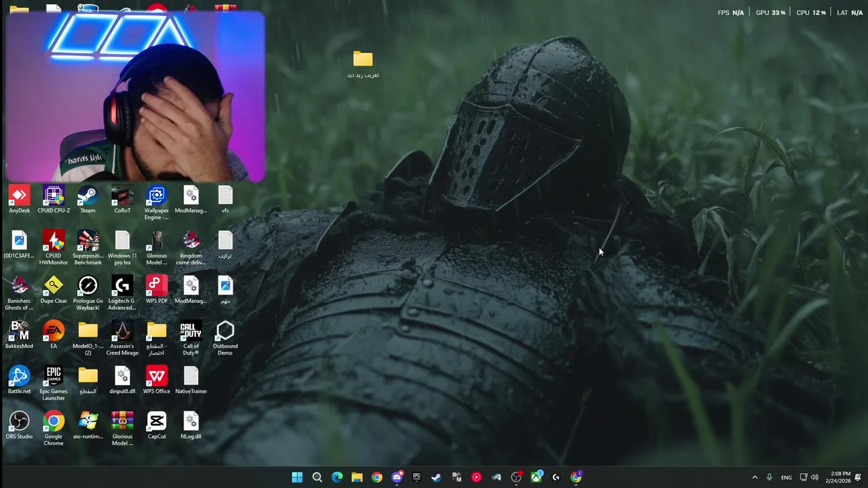Image resolution: width=868 pixels, height=488 pixels.
Task: Launch the Outbound Demo shortcut
Action: [x=225, y=339]
